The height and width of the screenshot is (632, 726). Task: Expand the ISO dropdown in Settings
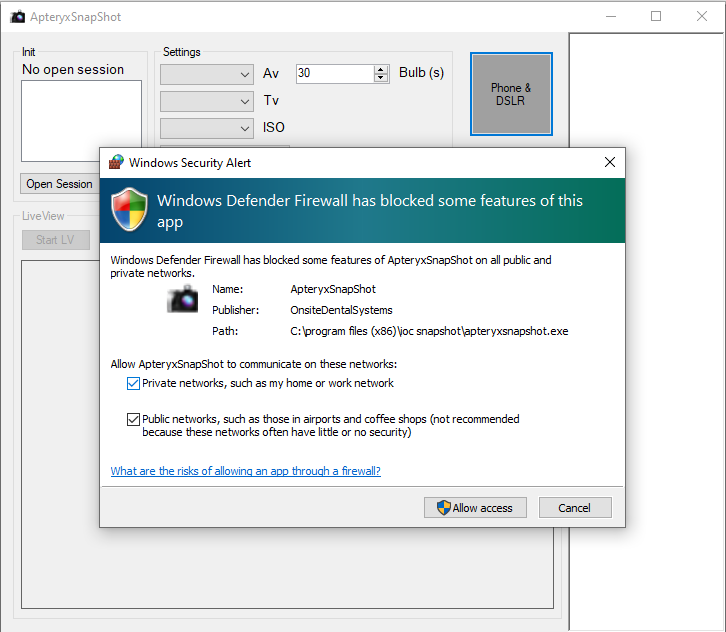(x=207, y=128)
